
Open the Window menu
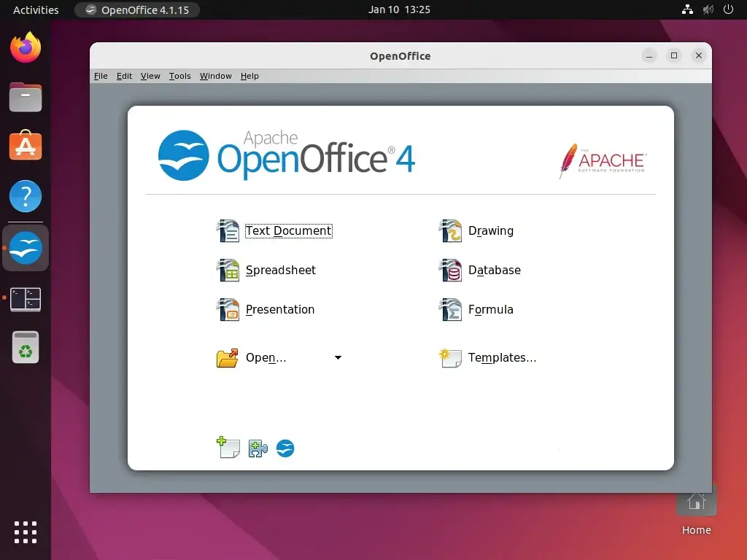[215, 76]
